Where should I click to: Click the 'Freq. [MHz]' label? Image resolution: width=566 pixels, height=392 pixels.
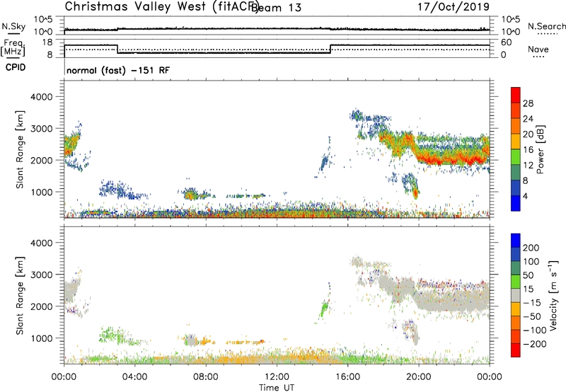(x=13, y=47)
